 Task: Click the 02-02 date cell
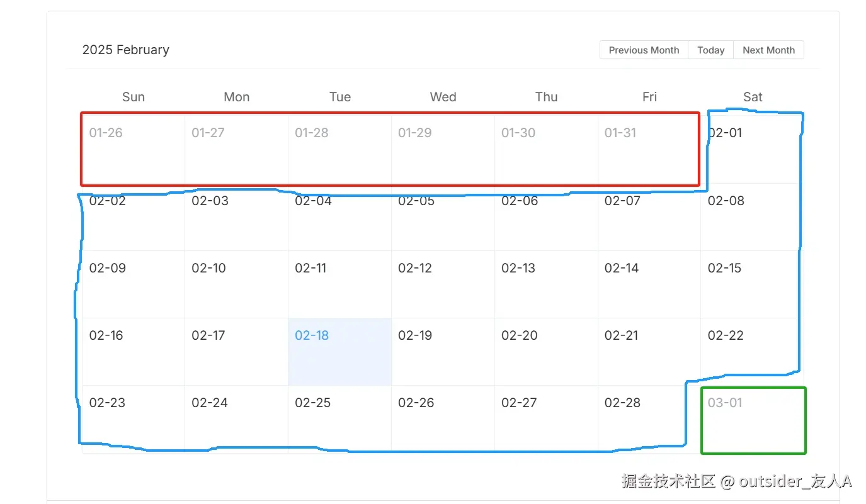point(133,217)
